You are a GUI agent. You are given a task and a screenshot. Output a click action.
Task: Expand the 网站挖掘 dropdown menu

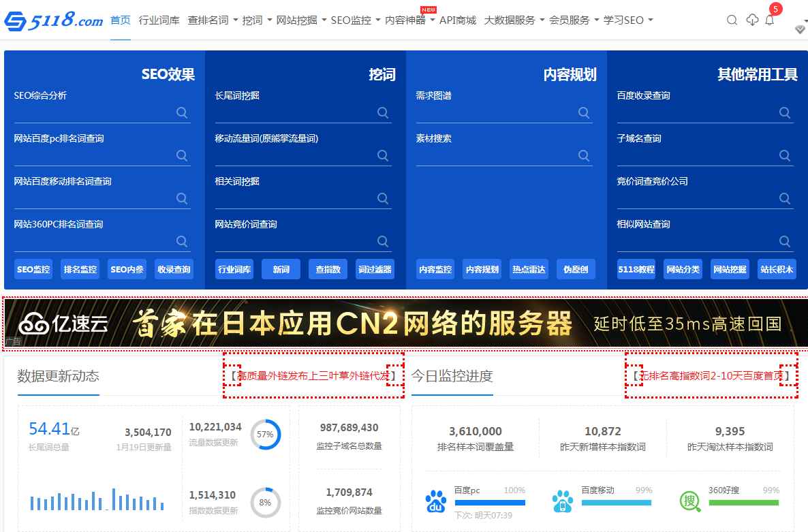coord(301,20)
